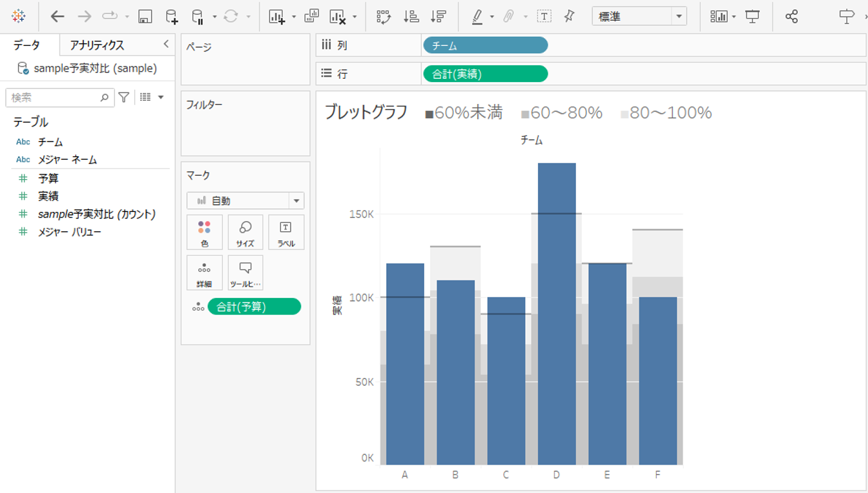Click the bar for team F

(657, 381)
